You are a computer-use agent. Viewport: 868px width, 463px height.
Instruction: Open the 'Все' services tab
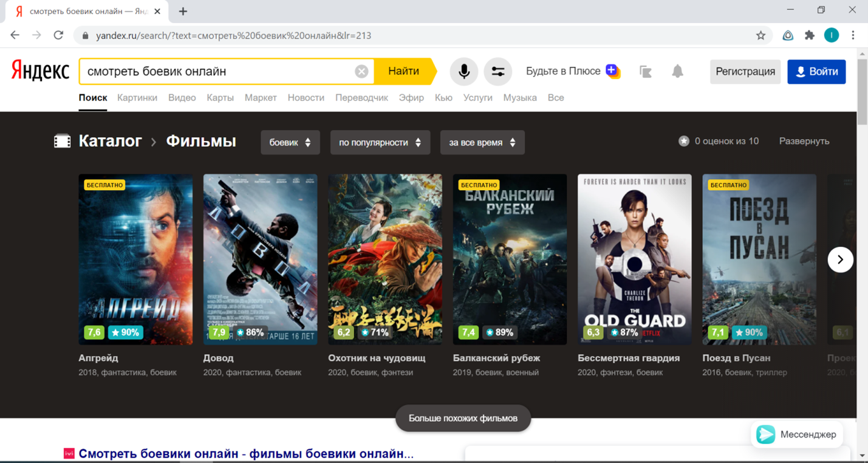click(x=556, y=98)
